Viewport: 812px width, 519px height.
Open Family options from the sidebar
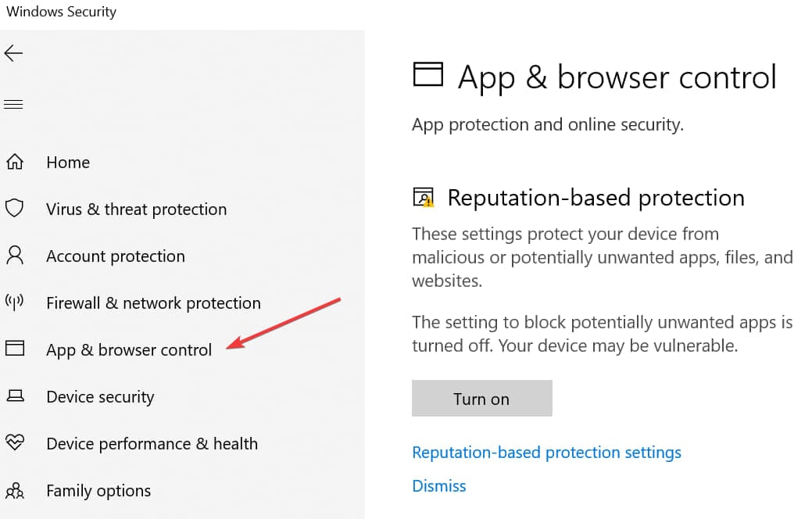[x=98, y=490]
